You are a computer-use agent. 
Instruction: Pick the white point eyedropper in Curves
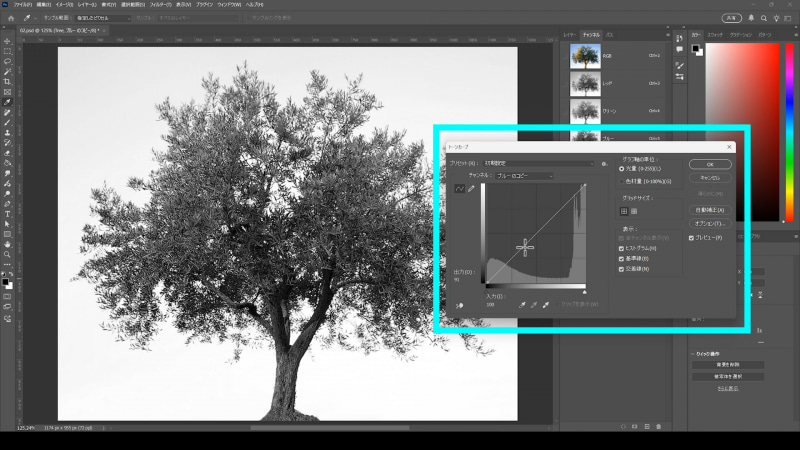coord(545,305)
